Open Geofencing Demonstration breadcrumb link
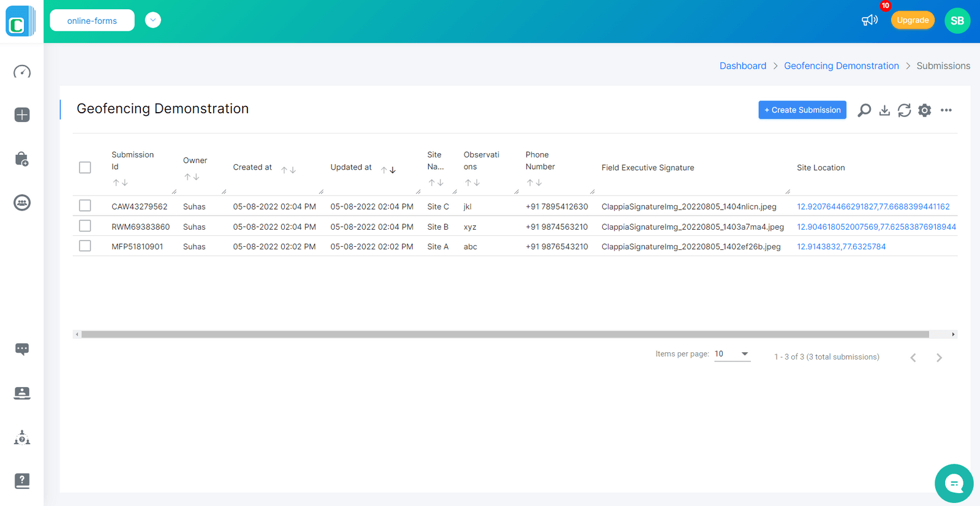The width and height of the screenshot is (980, 506). pyautogui.click(x=841, y=66)
